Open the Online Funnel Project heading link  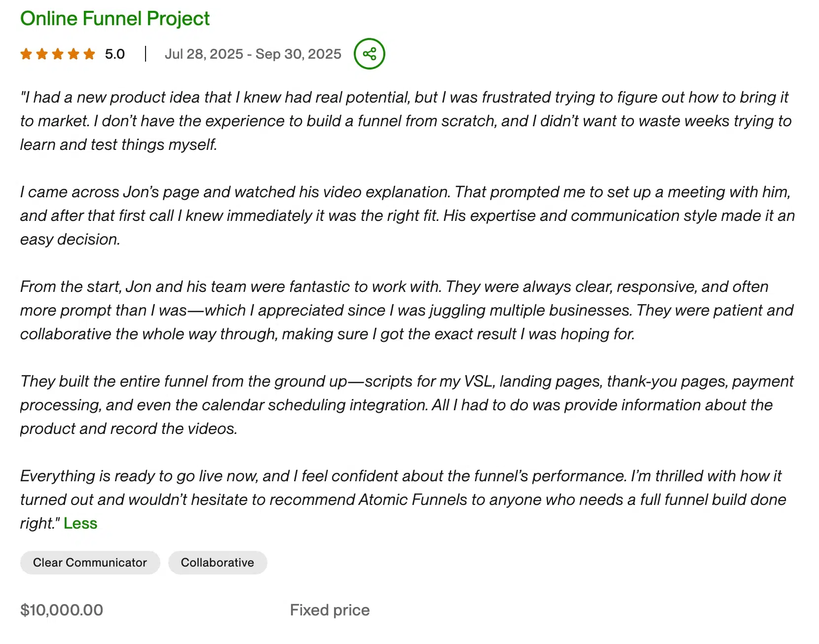coord(114,18)
